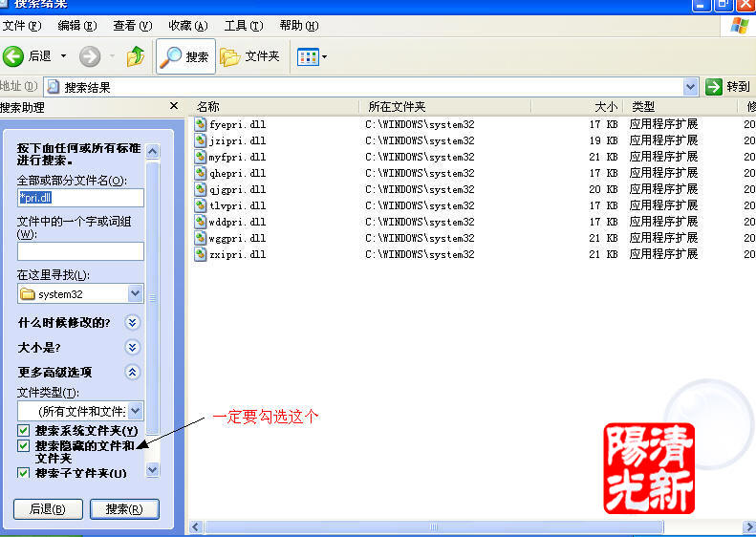Click 20 KB size of qjgpri.dll
756x537 pixels.
[x=603, y=189]
